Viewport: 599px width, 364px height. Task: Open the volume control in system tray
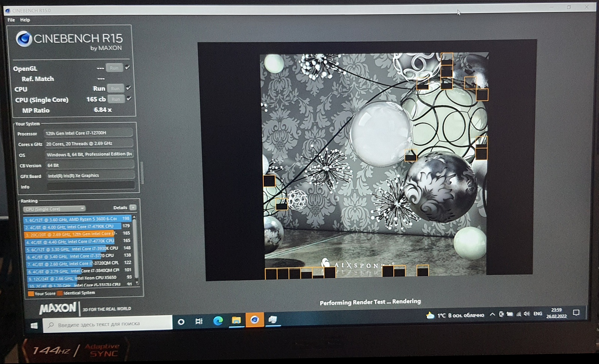pyautogui.click(x=527, y=314)
